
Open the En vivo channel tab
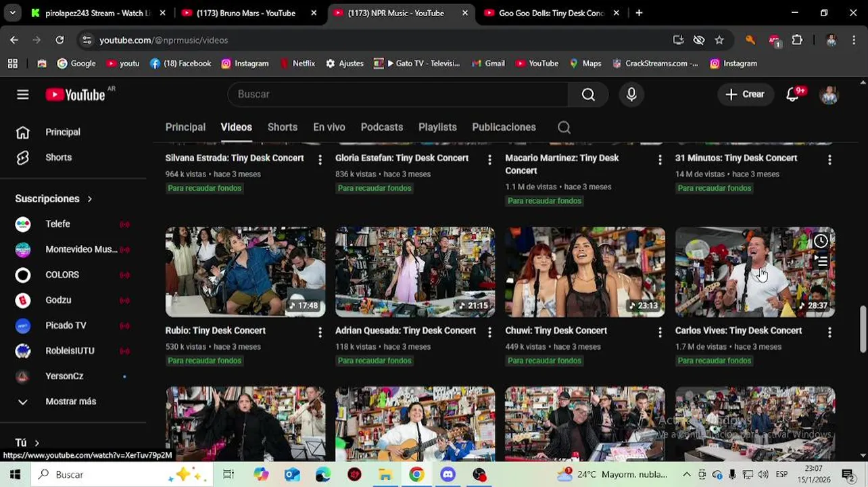pos(329,127)
